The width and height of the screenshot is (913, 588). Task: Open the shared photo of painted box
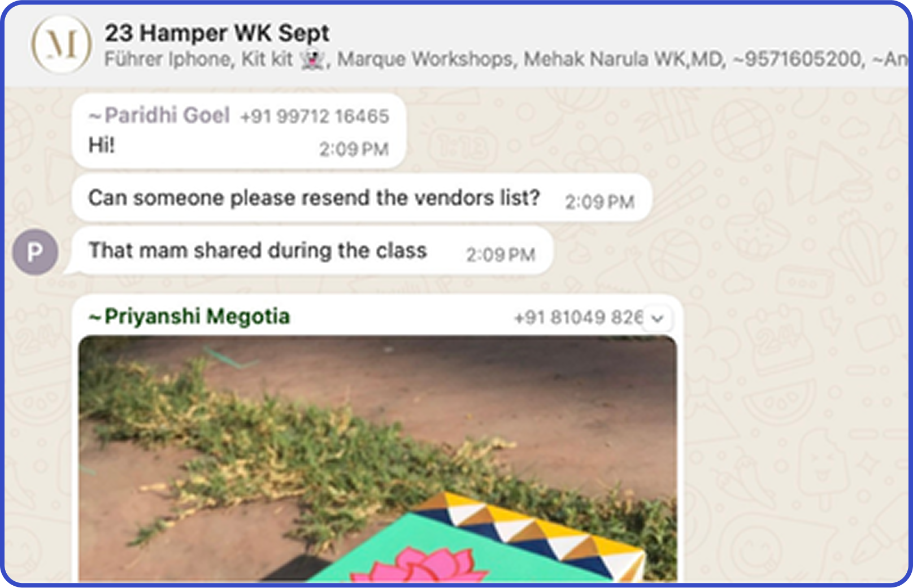point(377,459)
